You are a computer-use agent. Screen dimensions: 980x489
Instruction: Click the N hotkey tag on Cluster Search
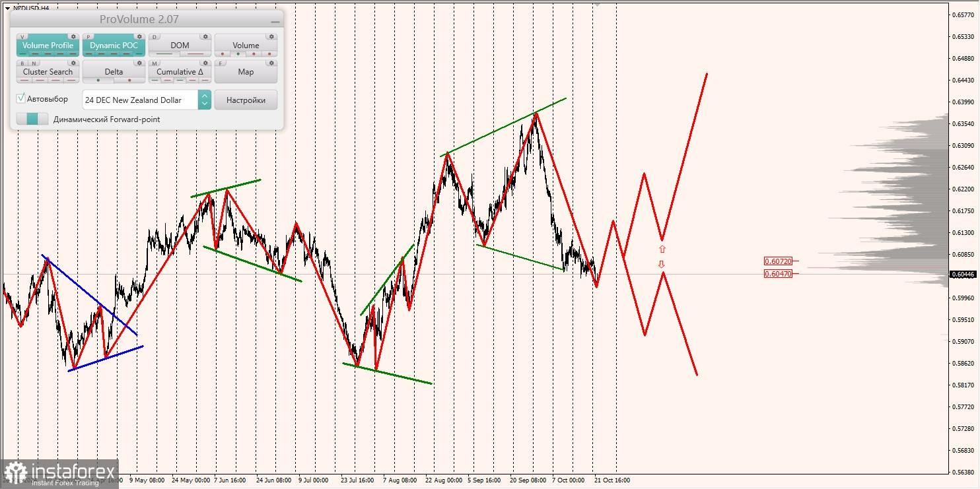coord(34,63)
